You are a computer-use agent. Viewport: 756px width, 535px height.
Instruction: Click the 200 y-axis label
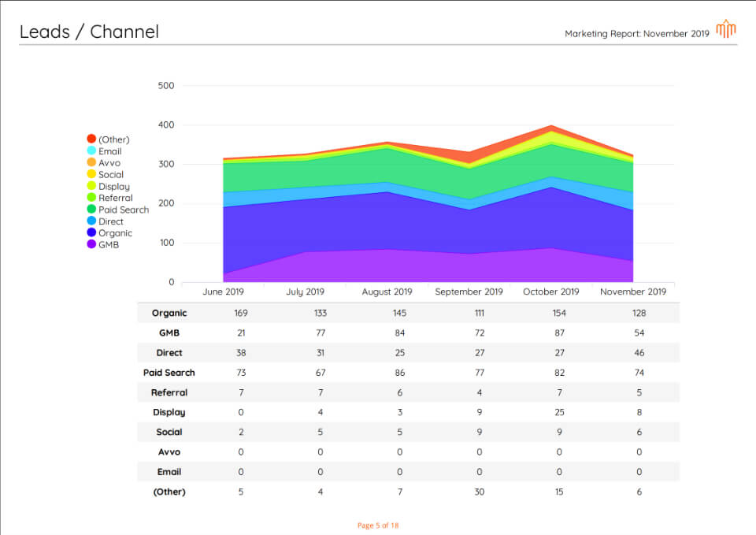[166, 203]
